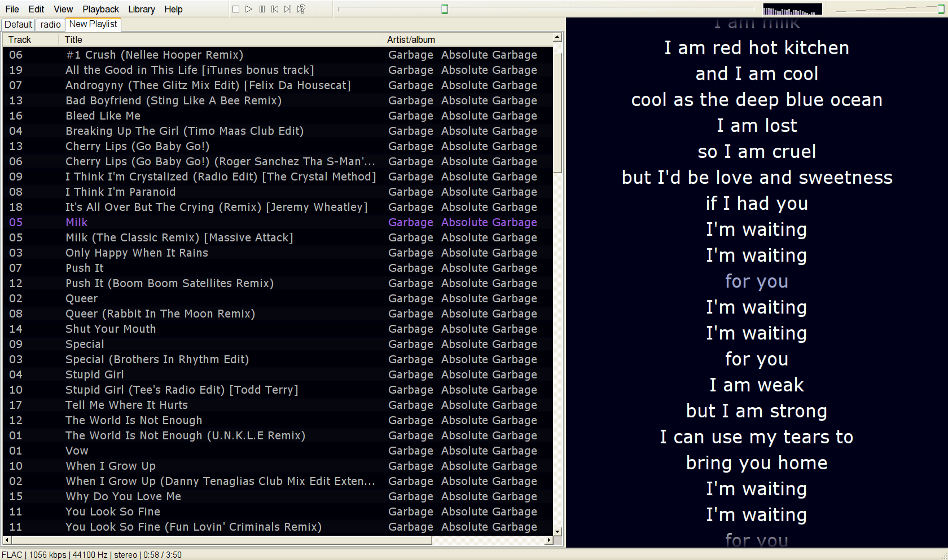The image size is (948, 560).
Task: Click the spectrum visualization panel
Action: click(x=792, y=9)
